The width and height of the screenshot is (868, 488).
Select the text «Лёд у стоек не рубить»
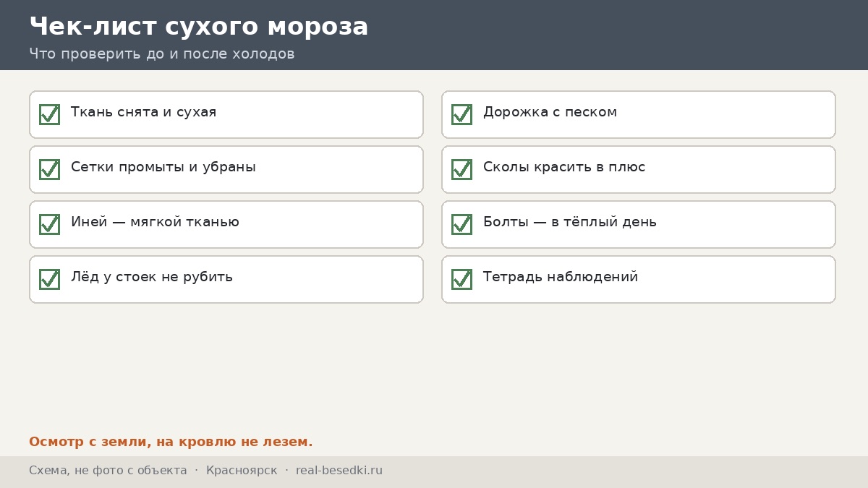point(152,277)
